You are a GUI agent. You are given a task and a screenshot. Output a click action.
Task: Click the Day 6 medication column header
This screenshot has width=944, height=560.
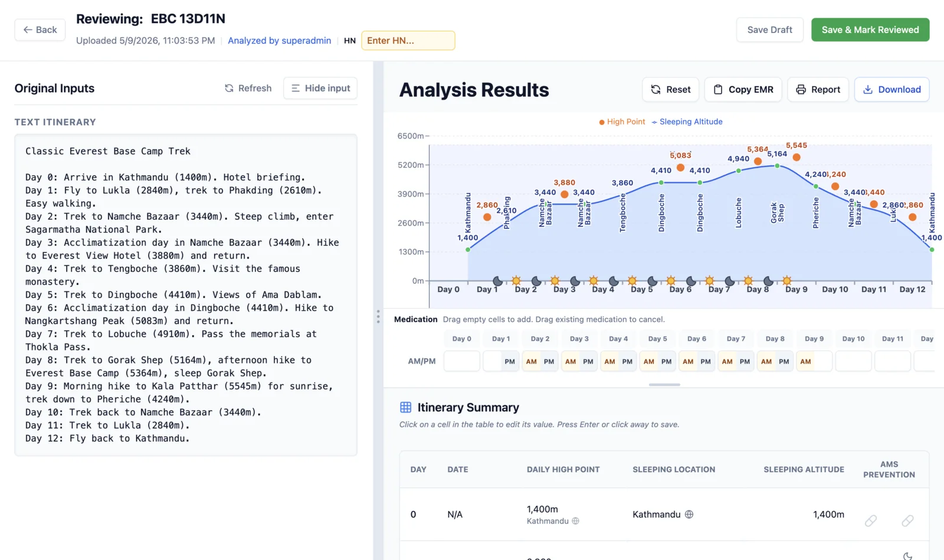click(x=696, y=339)
